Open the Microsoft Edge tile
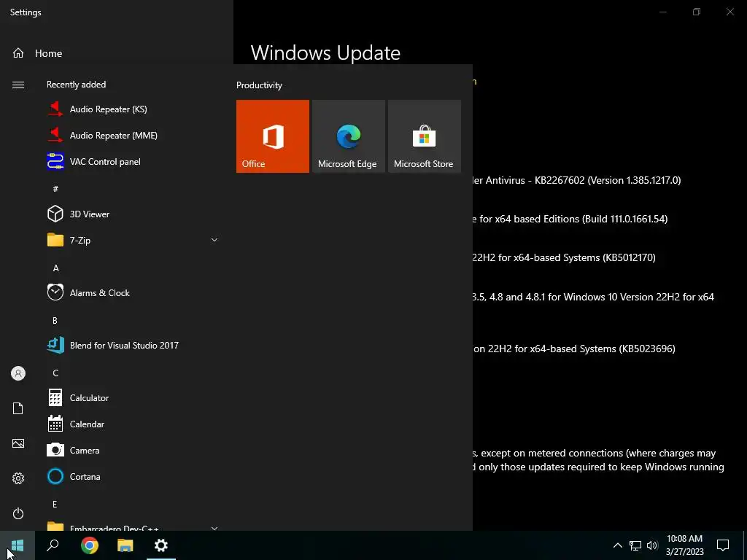 (348, 136)
